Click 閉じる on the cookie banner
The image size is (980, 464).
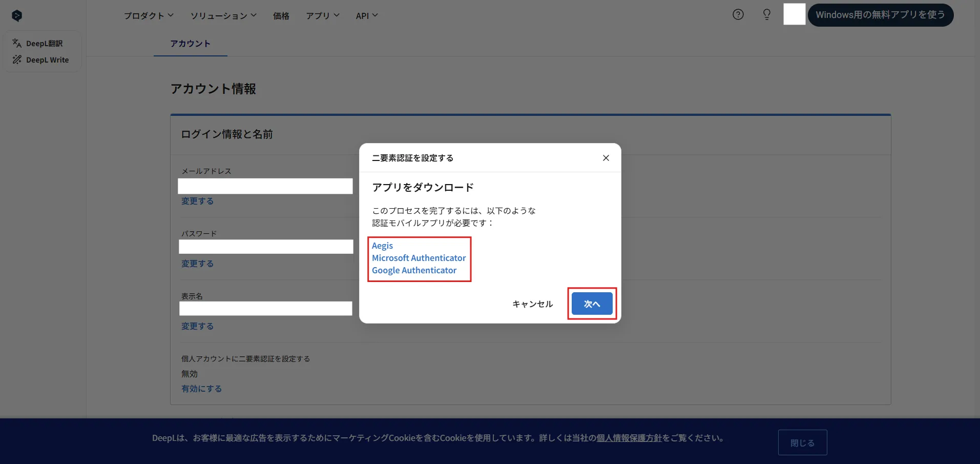click(803, 442)
